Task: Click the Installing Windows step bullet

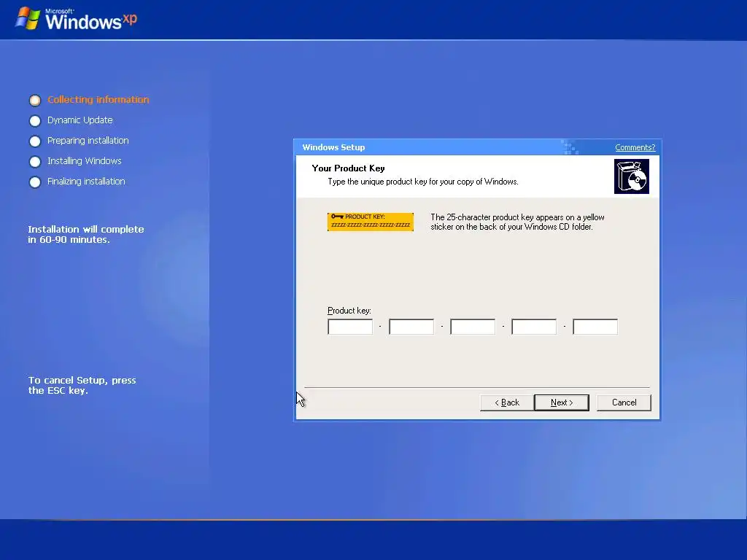Action: tap(35, 162)
